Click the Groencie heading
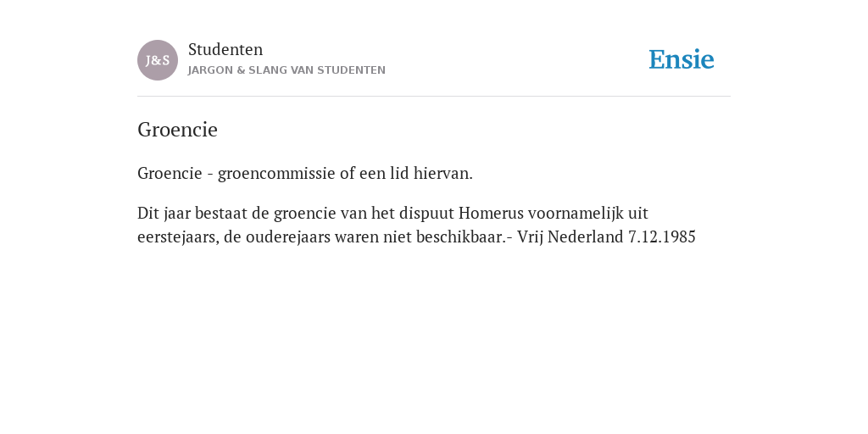Image resolution: width=868 pixels, height=434 pixels. 178,130
